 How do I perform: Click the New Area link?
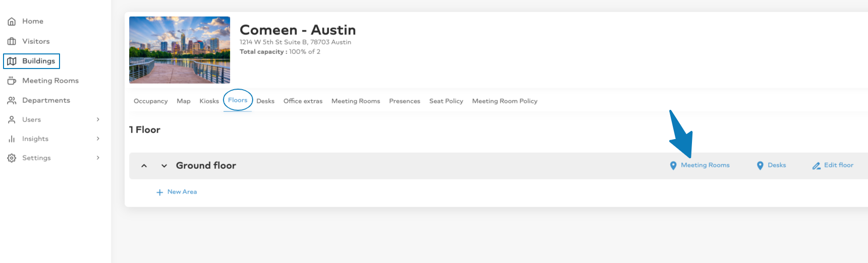[177, 192]
